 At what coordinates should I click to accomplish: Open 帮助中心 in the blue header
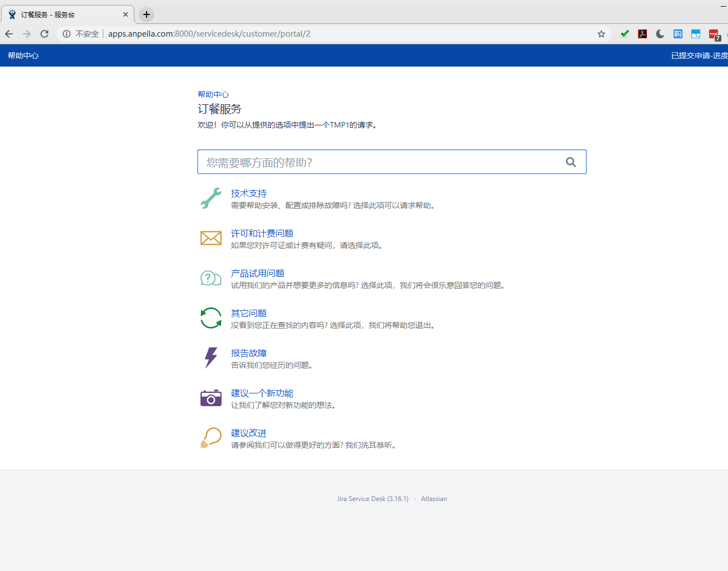[x=23, y=55]
